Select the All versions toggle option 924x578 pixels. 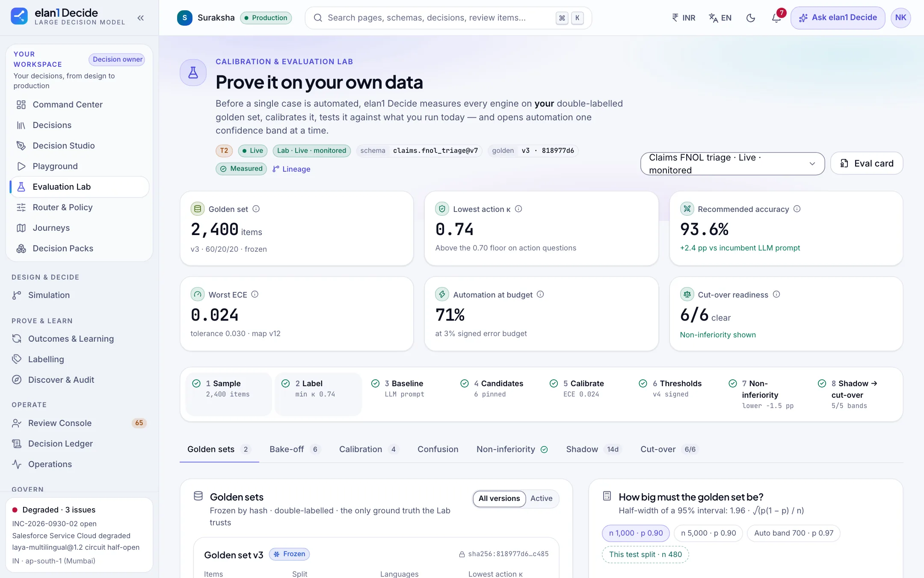pyautogui.click(x=499, y=499)
